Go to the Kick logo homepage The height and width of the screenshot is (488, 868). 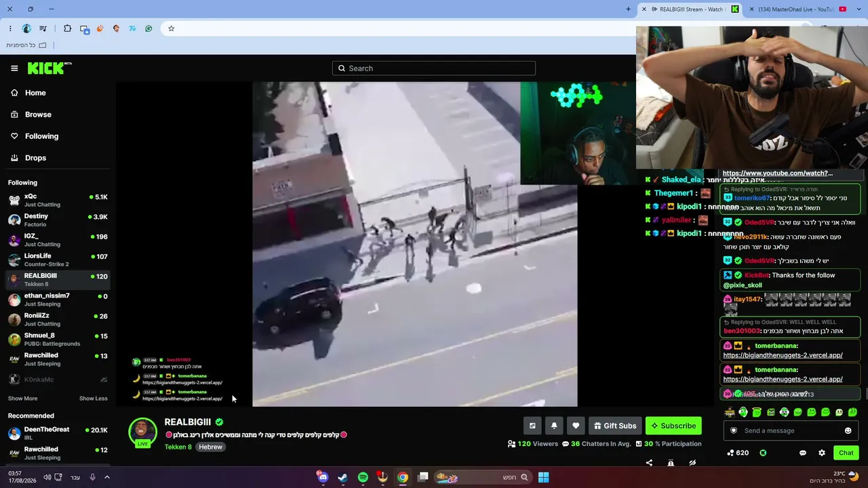(x=50, y=68)
